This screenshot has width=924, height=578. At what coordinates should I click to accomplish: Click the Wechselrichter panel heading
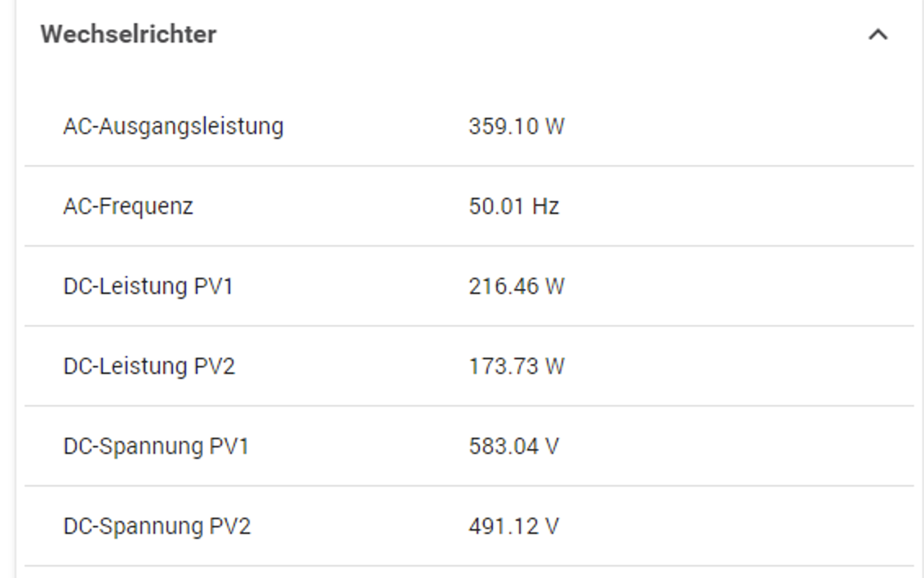coord(128,34)
